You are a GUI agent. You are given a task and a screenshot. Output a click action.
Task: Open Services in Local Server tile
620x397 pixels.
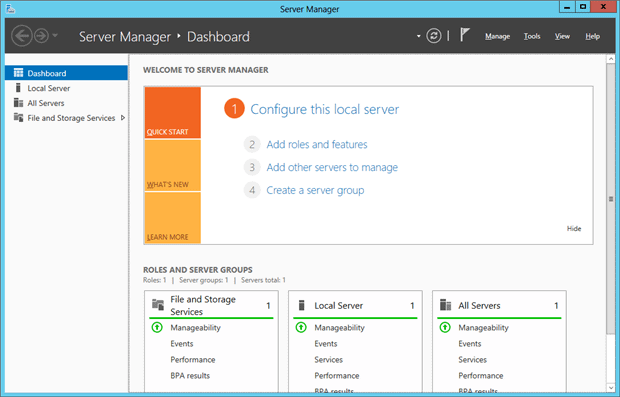coord(328,360)
